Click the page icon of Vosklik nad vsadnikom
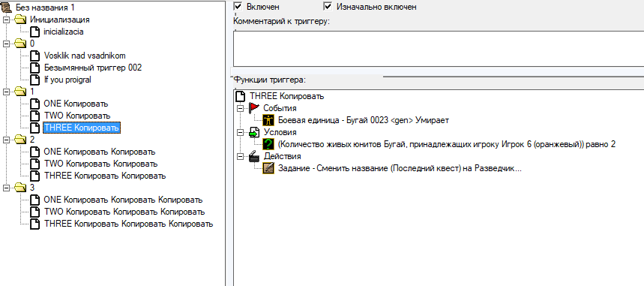 coord(36,56)
